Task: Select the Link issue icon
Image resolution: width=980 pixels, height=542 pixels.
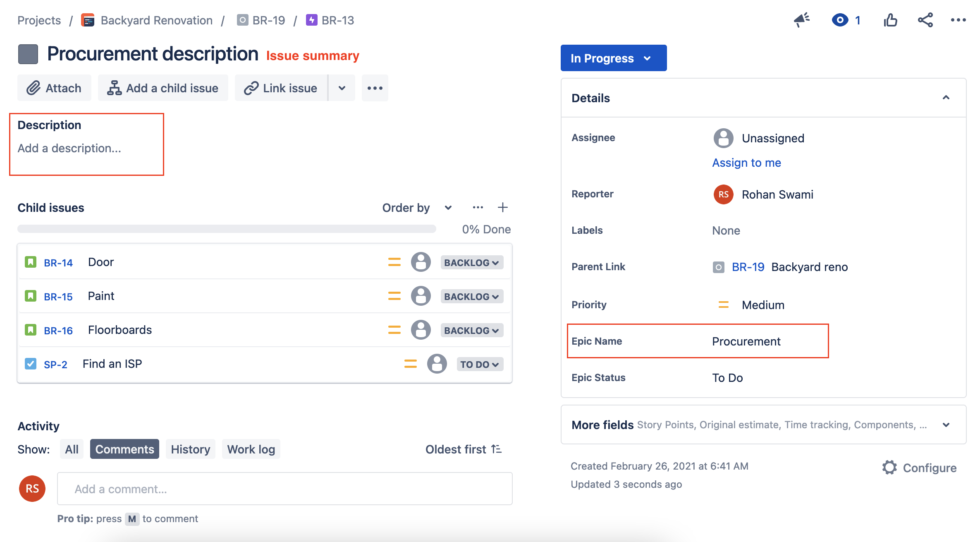Action: [251, 88]
